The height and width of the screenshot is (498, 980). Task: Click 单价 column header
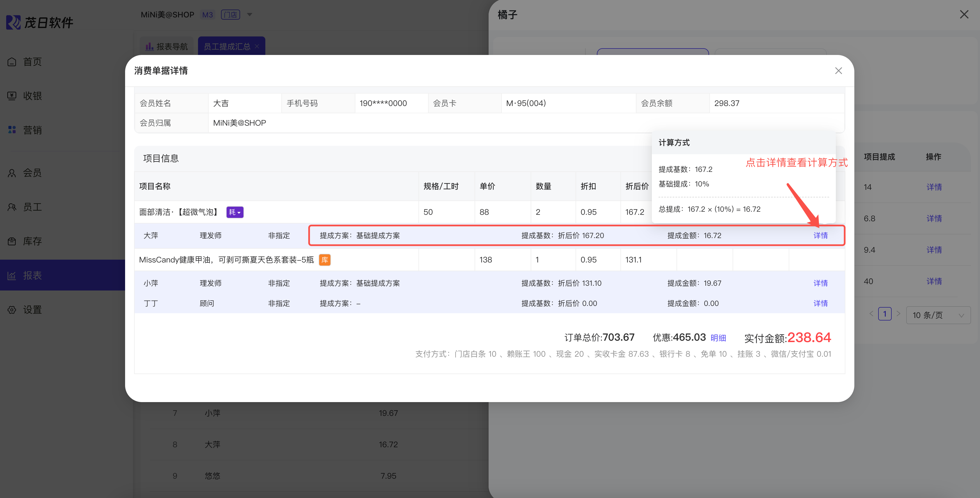(487, 186)
